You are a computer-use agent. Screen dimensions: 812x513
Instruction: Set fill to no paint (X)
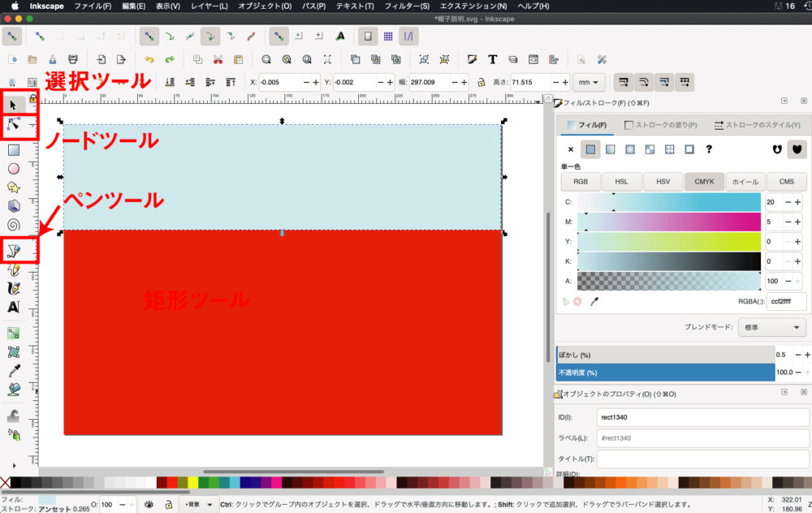click(570, 149)
